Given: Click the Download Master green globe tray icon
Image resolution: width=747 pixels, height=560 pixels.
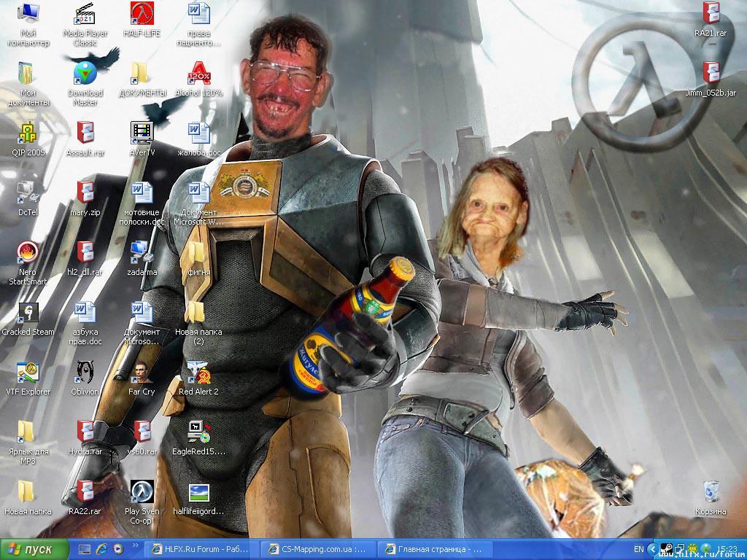Looking at the screenshot, I should coord(706,550).
